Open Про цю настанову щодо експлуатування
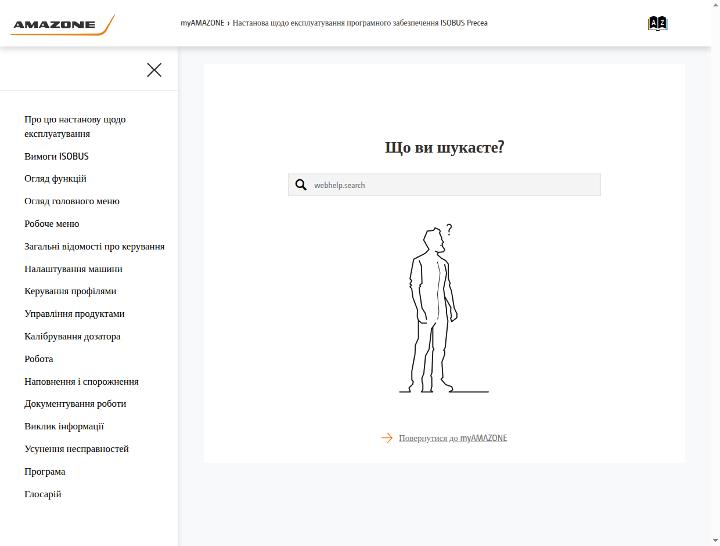This screenshot has width=720, height=546. [x=75, y=126]
